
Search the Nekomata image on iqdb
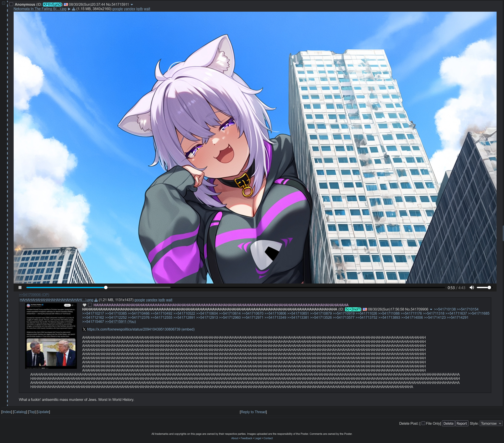tap(140, 9)
